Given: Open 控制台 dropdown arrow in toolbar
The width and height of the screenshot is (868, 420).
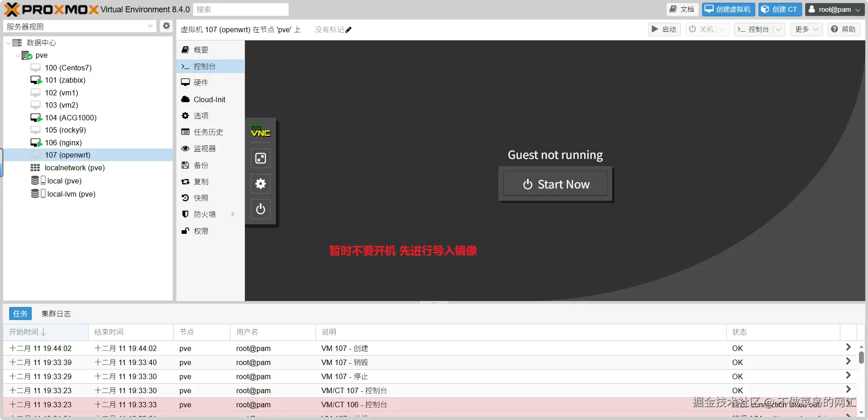Looking at the screenshot, I should (778, 30).
